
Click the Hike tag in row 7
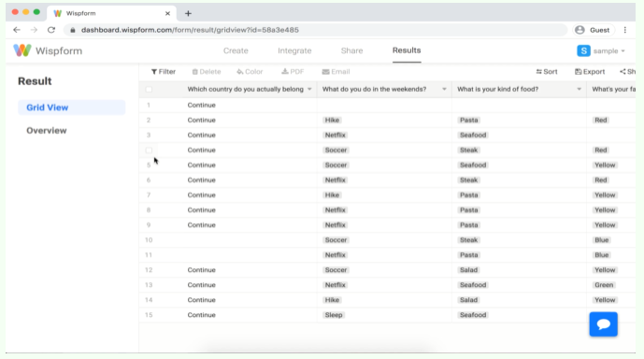(332, 194)
